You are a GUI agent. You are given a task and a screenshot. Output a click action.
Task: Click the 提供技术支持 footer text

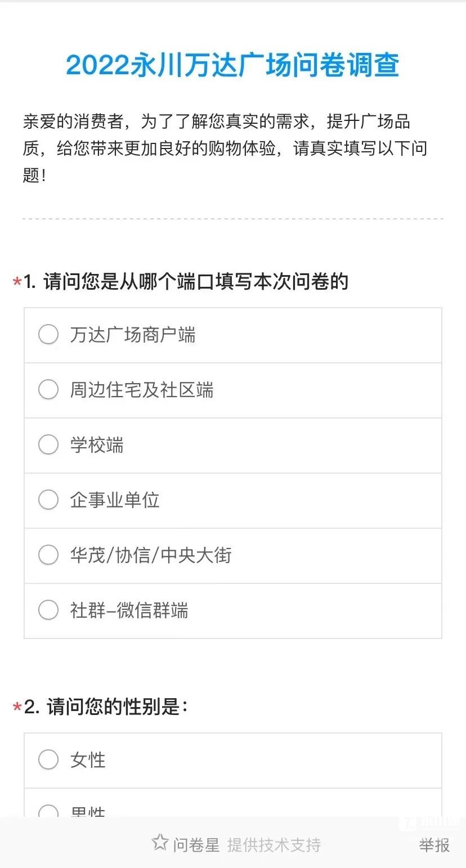274,844
